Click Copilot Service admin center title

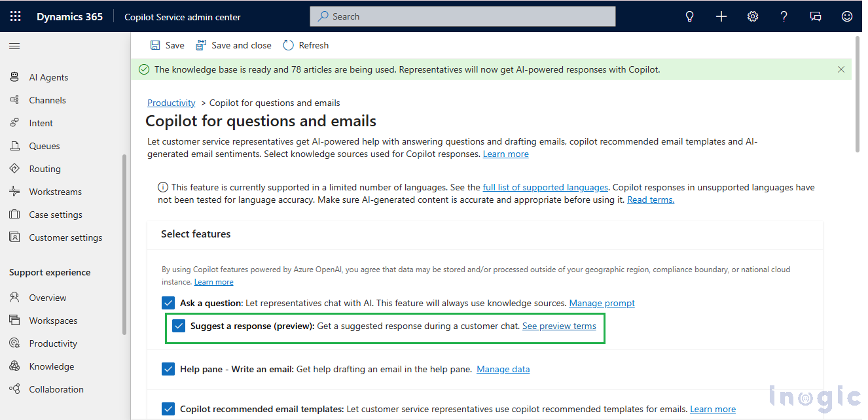coord(183,17)
